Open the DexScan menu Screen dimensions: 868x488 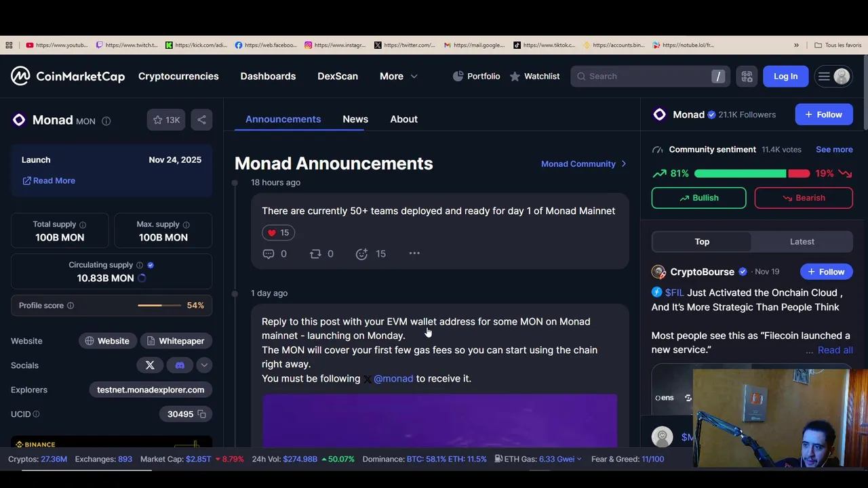(338, 77)
